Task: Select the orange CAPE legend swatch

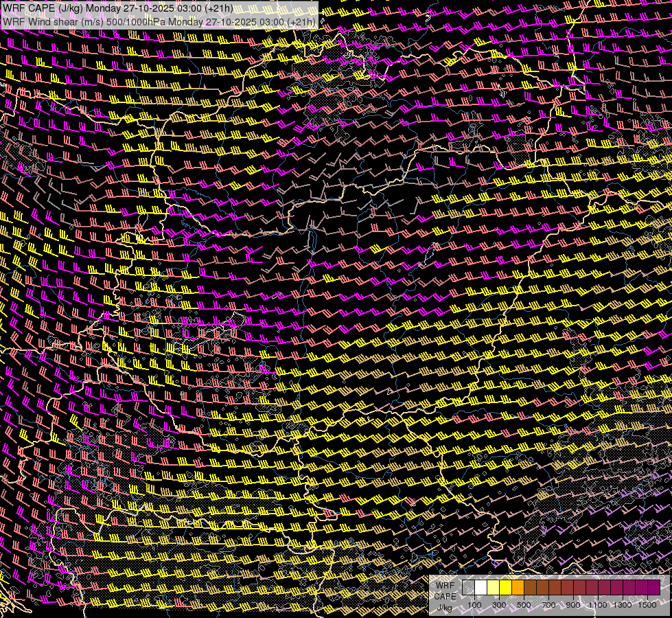Action: click(518, 588)
